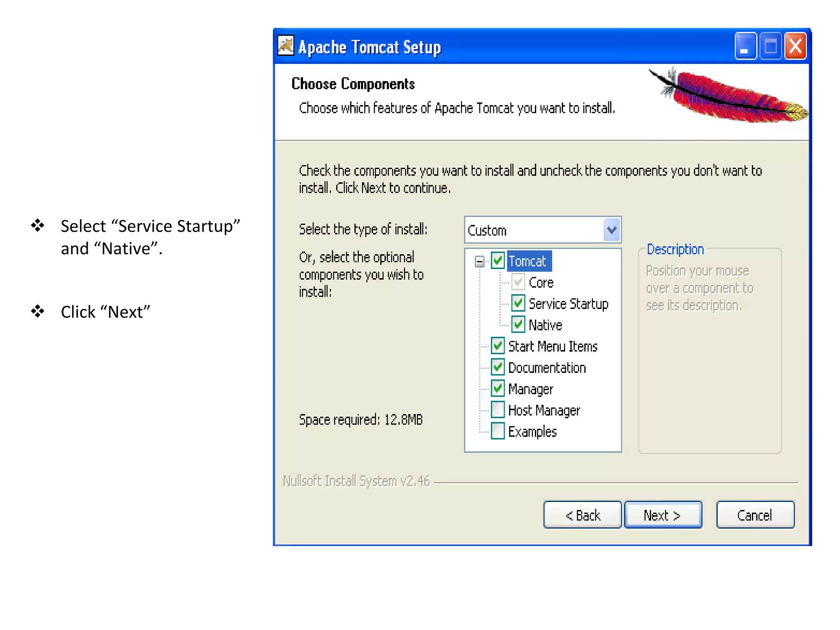Close the Apache Tomcat Setup window
The image size is (840, 630).
pos(795,46)
